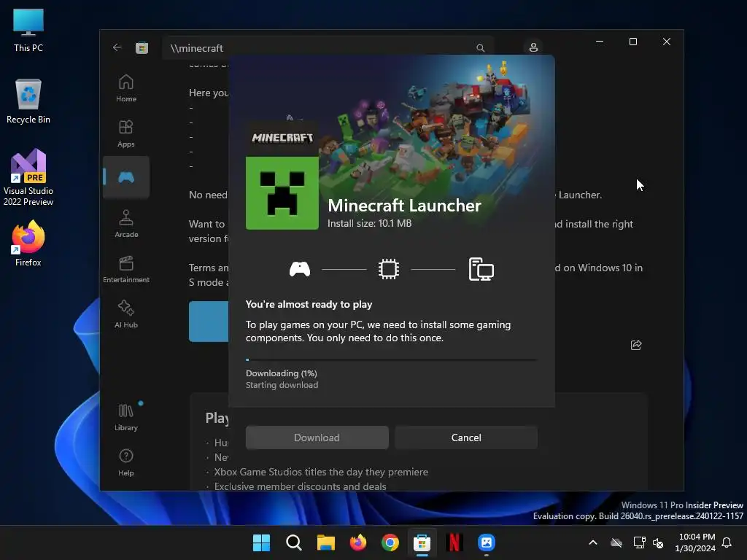Open the user account profile icon

coord(533,47)
